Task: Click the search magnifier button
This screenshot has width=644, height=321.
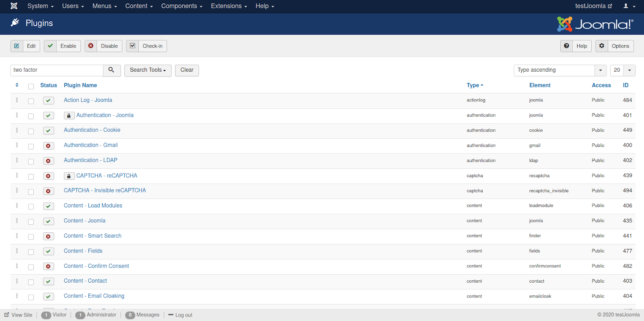Action: pos(111,70)
